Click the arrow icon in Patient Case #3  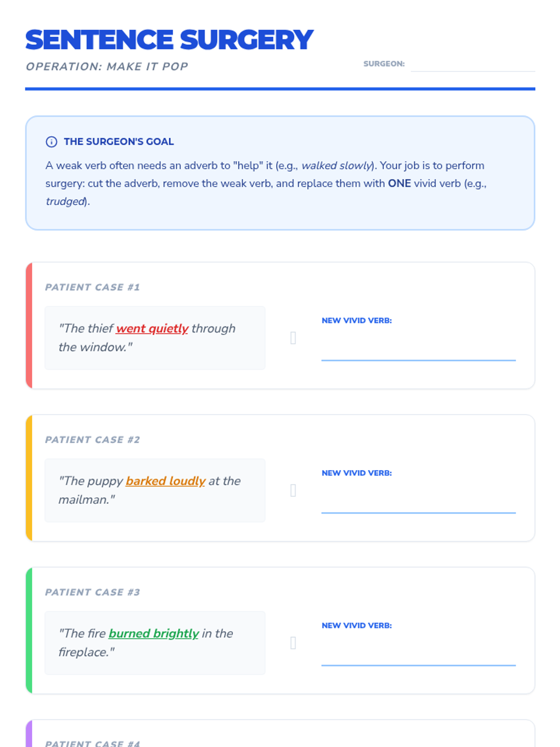coord(293,643)
